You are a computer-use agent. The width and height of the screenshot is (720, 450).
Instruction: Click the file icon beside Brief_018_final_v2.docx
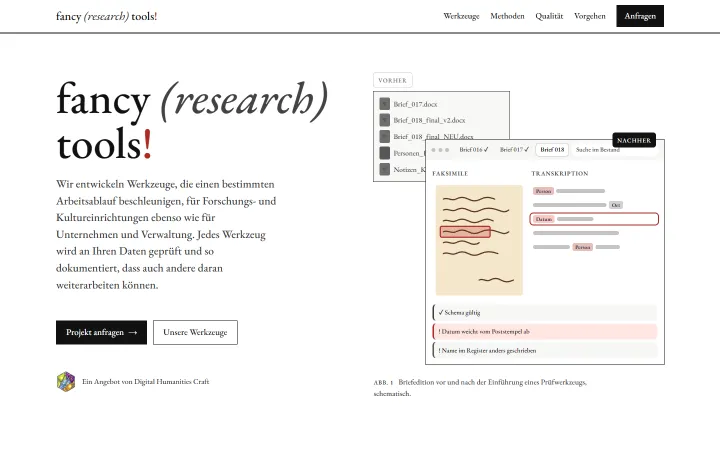(385, 120)
